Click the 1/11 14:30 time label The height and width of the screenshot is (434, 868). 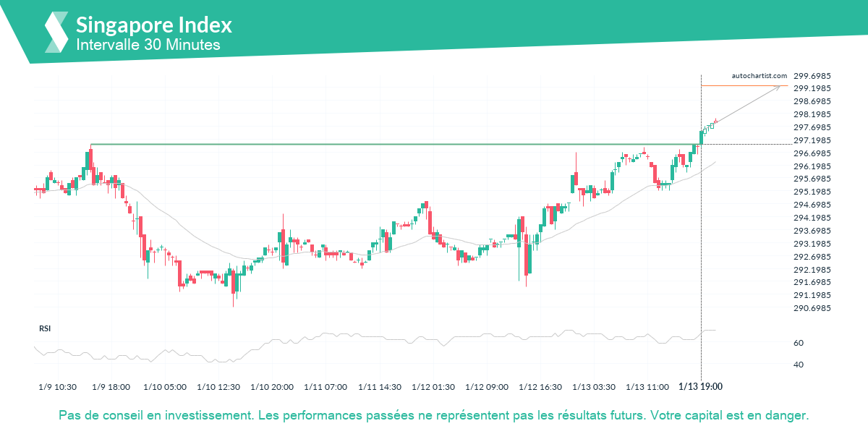(379, 387)
